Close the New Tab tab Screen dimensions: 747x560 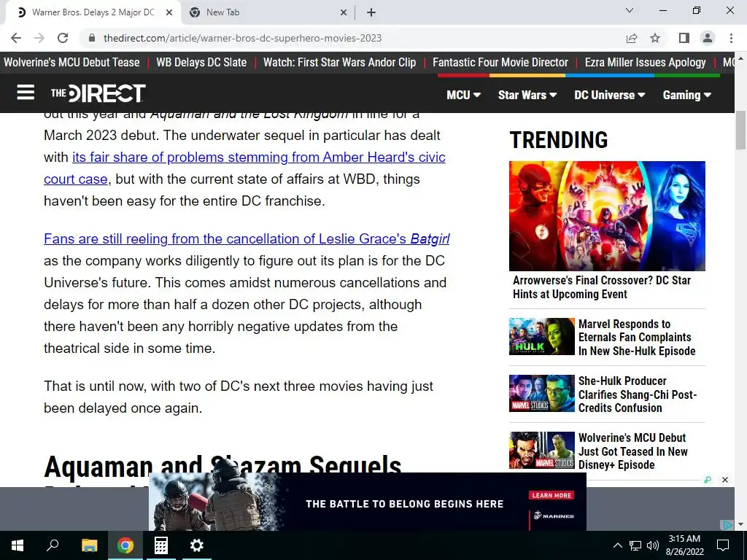(x=344, y=13)
